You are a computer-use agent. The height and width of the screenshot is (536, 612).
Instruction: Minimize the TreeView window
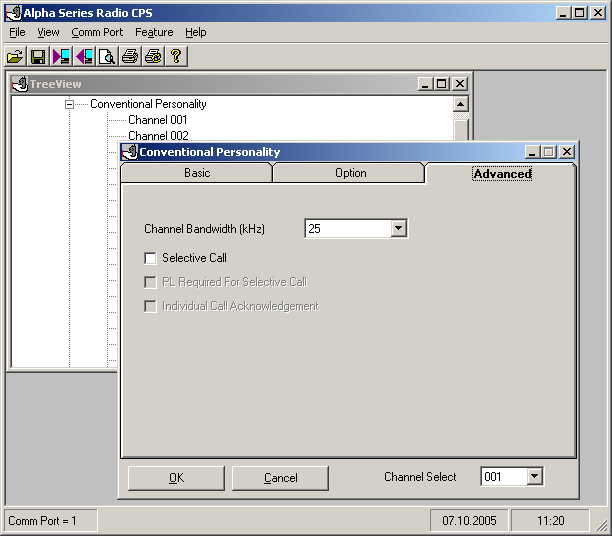[x=425, y=84]
